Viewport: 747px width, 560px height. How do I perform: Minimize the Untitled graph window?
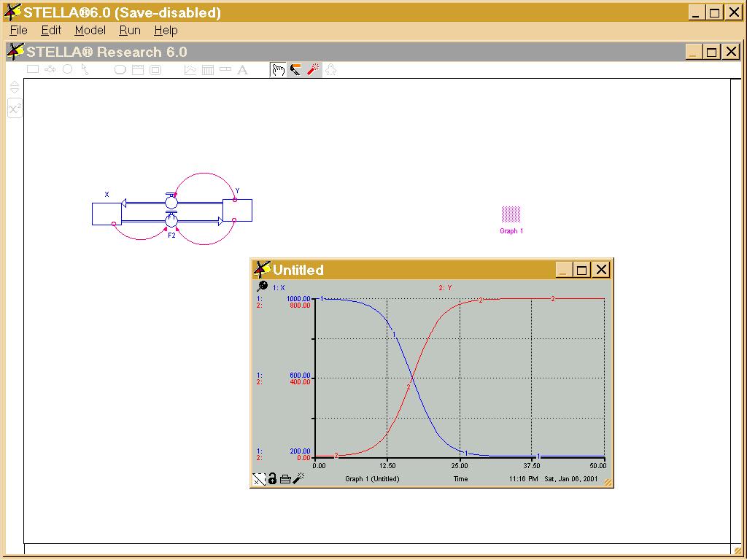pos(563,270)
